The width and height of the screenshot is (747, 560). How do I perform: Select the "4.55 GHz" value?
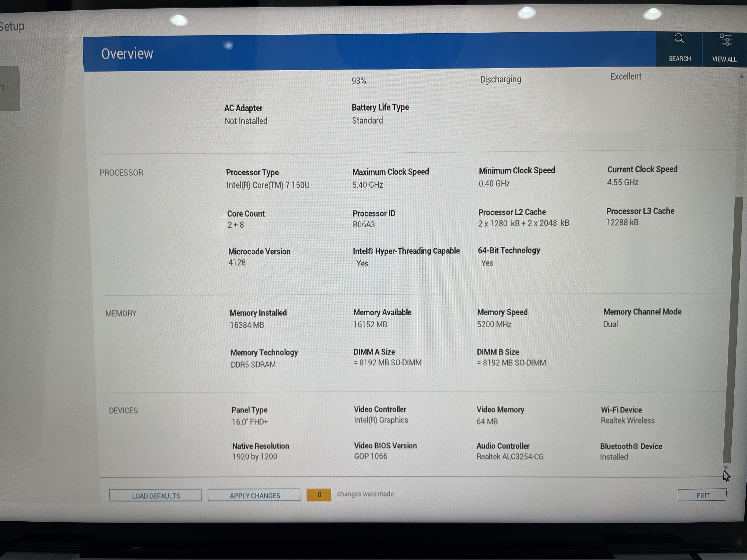(x=623, y=182)
